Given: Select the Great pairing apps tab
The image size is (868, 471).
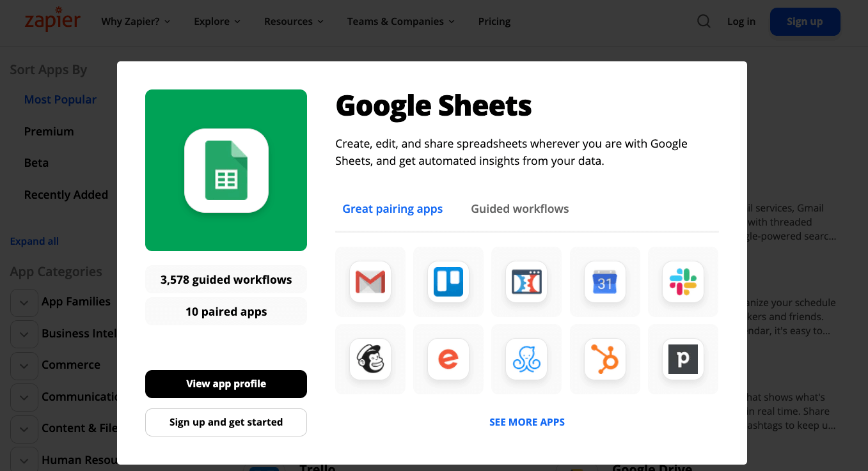Looking at the screenshot, I should pos(392,209).
